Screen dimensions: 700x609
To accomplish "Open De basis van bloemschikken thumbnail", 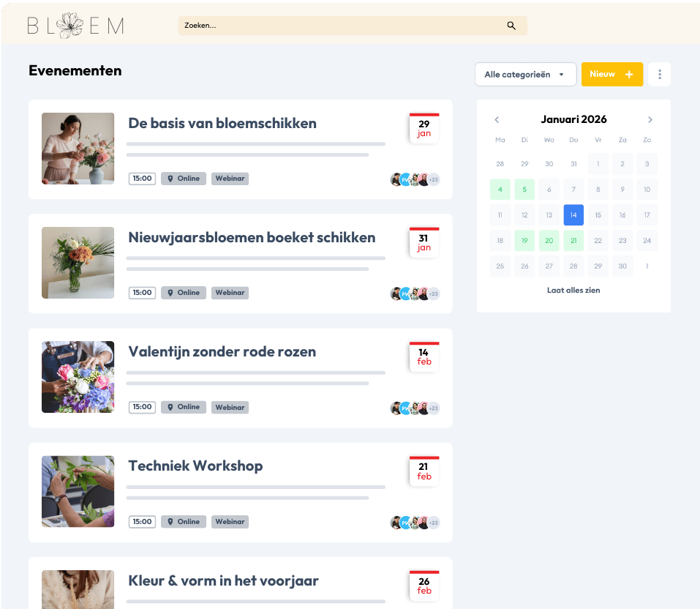I will [x=78, y=149].
